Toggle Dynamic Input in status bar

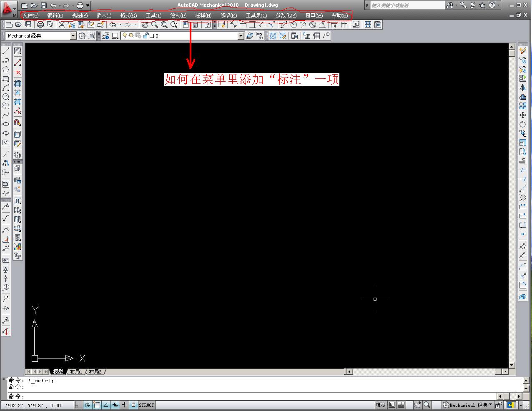pos(115,405)
